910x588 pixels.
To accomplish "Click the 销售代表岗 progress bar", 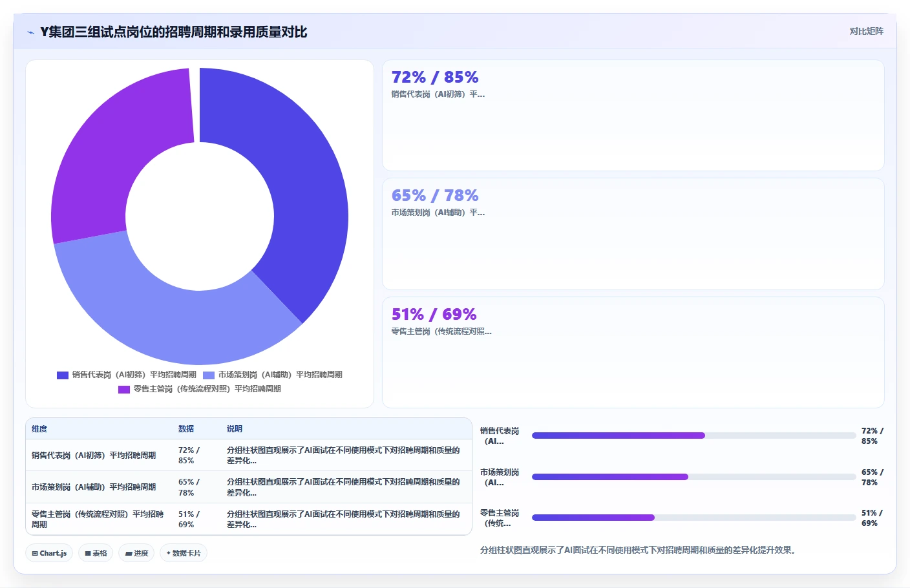I will pos(693,436).
